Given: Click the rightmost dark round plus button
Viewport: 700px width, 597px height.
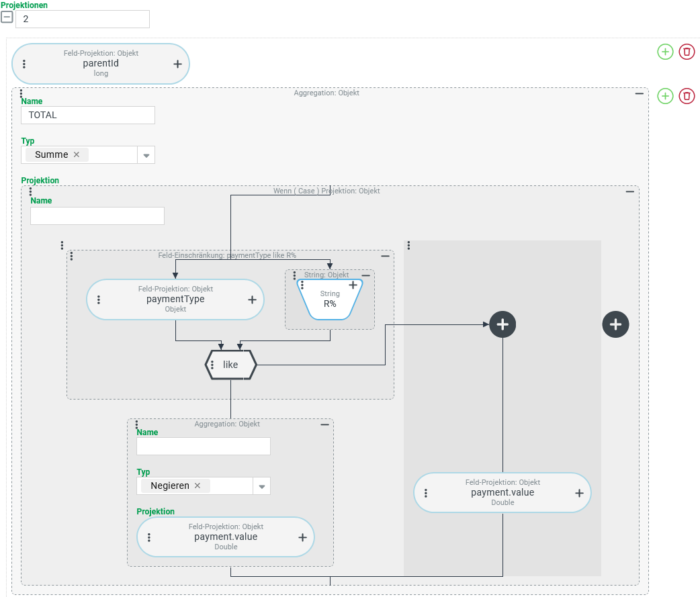Looking at the screenshot, I should [615, 324].
